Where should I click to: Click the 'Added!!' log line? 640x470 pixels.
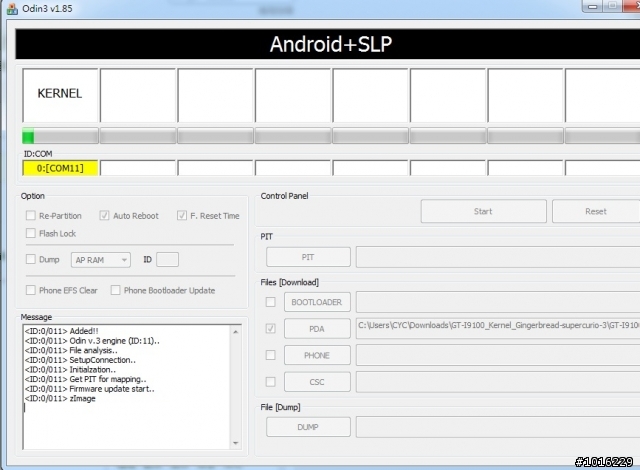pyautogui.click(x=61, y=331)
